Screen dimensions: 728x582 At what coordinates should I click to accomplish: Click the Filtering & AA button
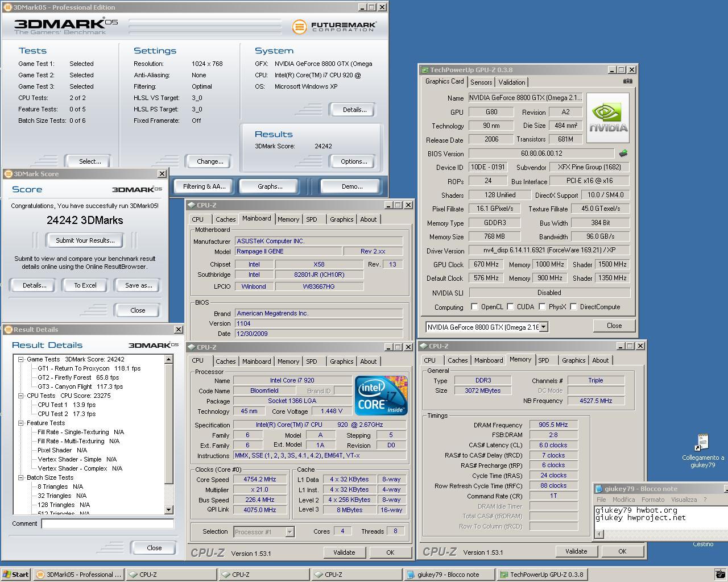coord(204,186)
